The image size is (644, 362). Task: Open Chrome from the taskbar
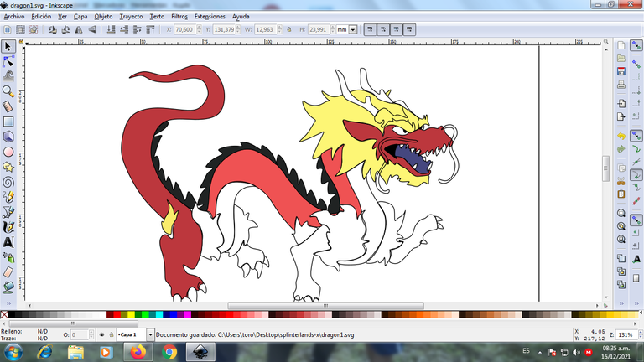coord(169,352)
